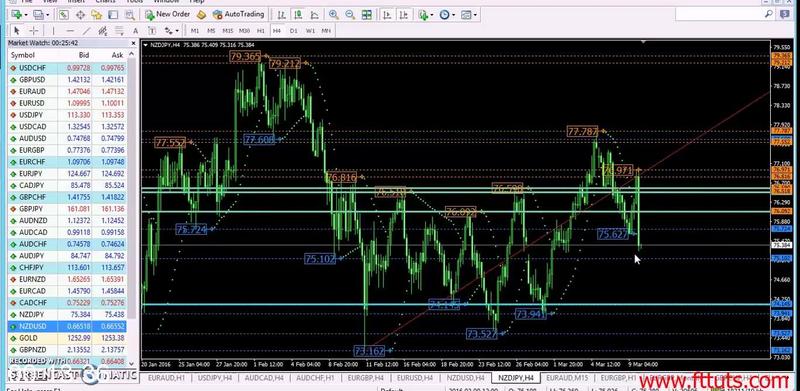Screen dimensions: 800x391
Task: Open the Data Window crosshair-circle icon
Action: (x=80, y=15)
